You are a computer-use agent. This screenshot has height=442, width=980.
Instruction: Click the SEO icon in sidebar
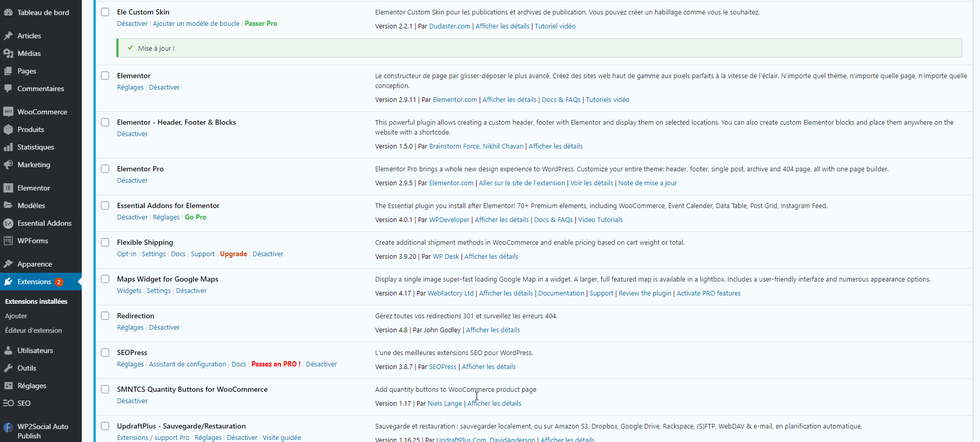click(8, 403)
